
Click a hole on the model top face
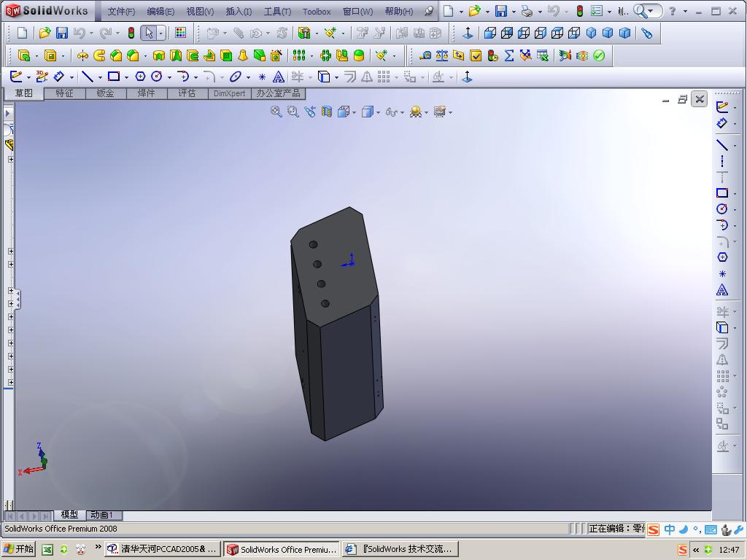click(x=313, y=244)
